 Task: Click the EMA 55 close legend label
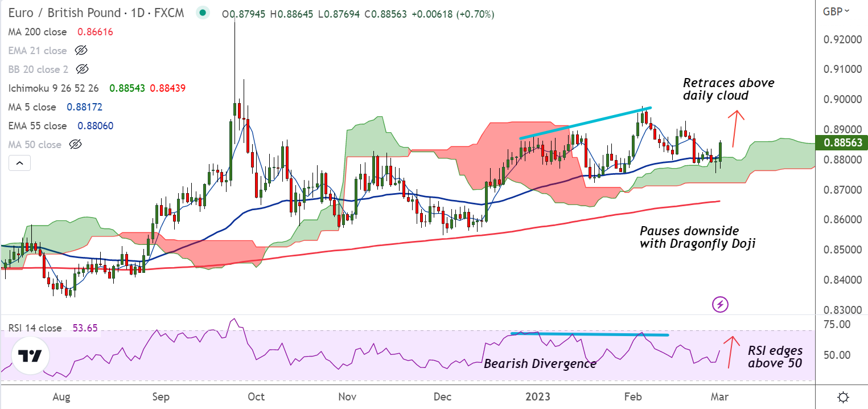pyautogui.click(x=37, y=126)
